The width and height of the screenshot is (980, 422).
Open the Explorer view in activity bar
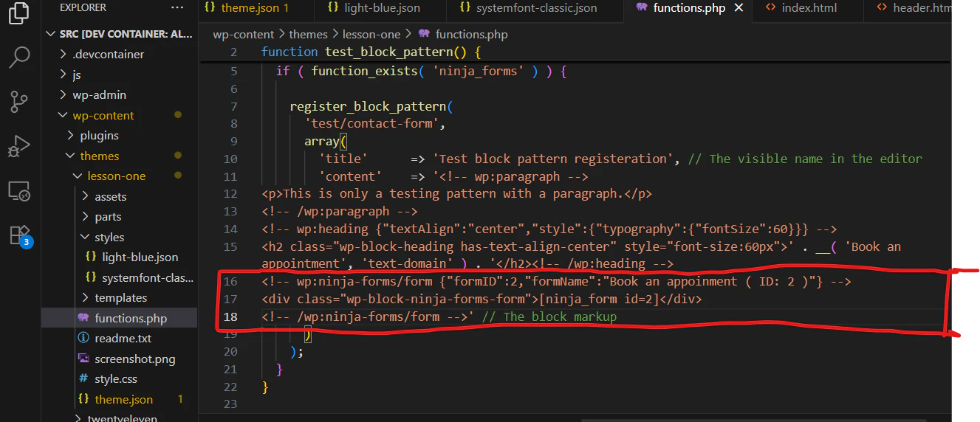[x=20, y=13]
